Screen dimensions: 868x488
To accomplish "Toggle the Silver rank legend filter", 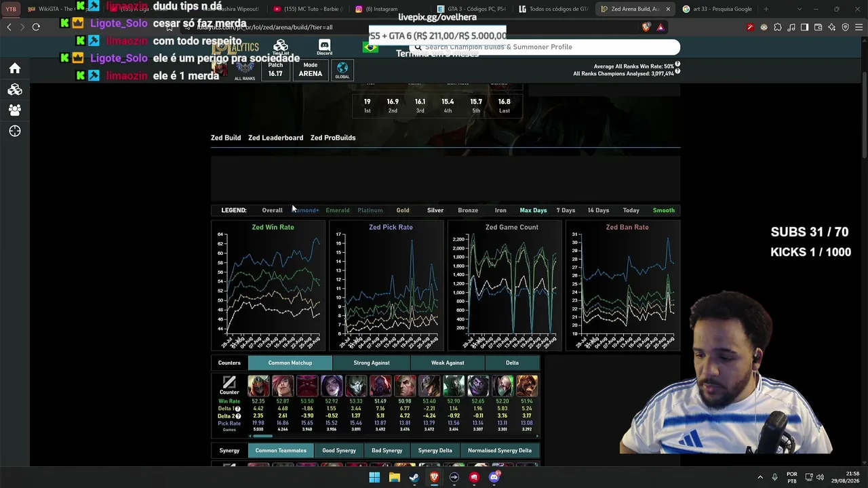I will tap(435, 210).
